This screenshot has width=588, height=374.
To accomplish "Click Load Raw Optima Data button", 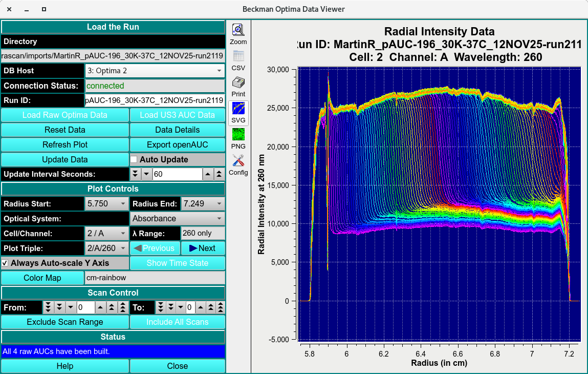I will [x=64, y=115].
